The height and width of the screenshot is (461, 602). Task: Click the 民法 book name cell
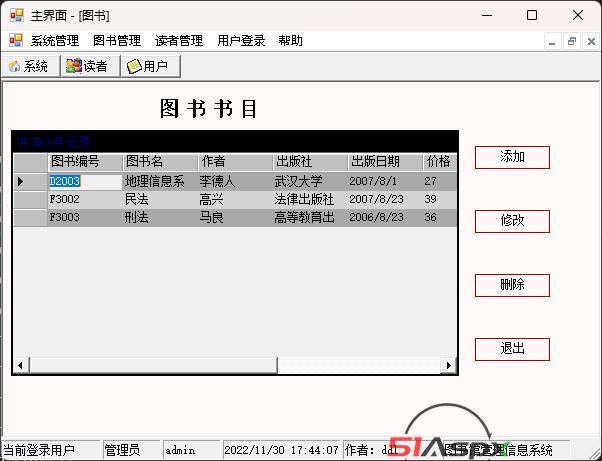pos(160,200)
